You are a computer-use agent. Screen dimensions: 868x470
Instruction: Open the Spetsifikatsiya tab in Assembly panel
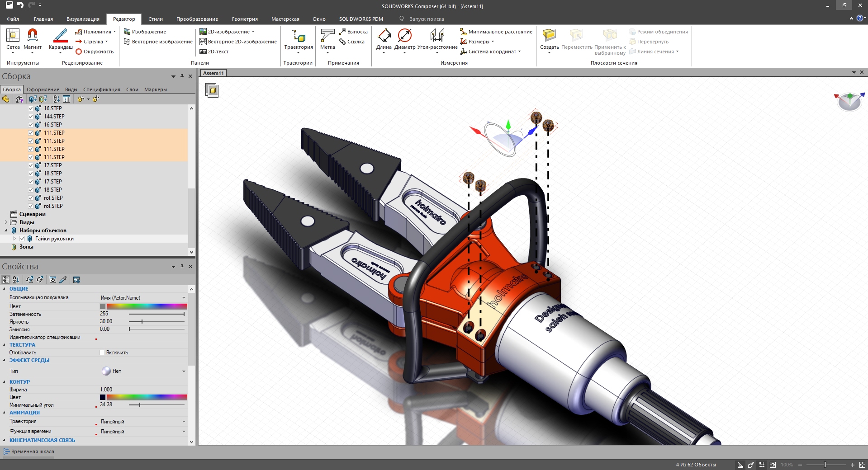click(102, 89)
